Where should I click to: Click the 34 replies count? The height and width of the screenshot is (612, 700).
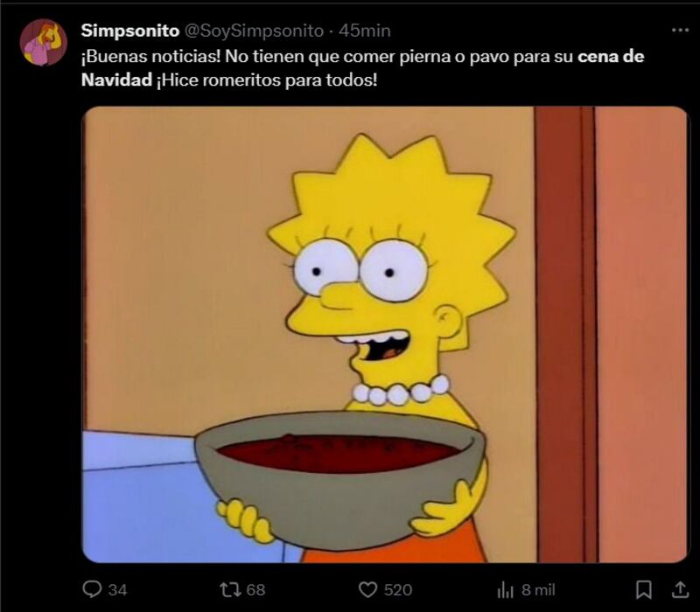(118, 590)
